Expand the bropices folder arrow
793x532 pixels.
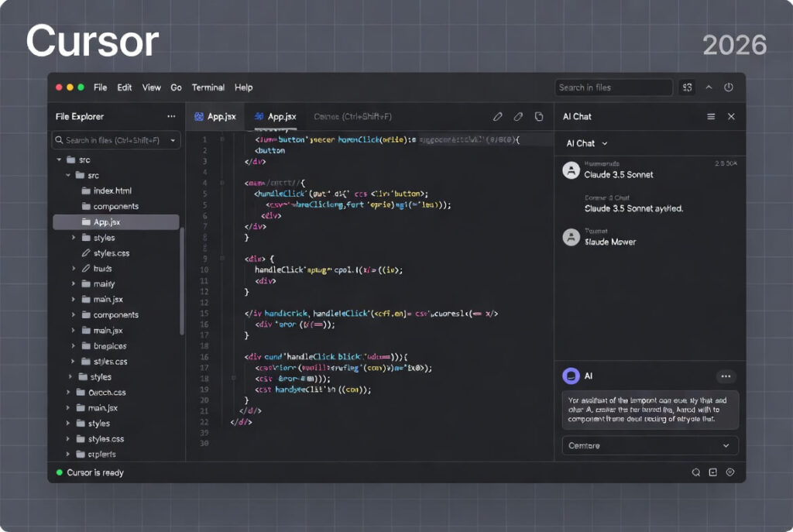click(74, 346)
